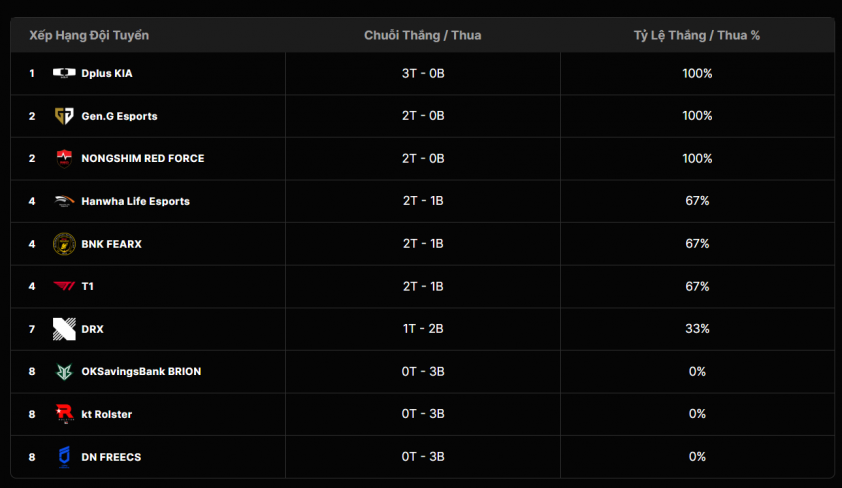Viewport: 842px width, 488px height.
Task: Select the blue DN FREECS logo
Action: point(64,457)
